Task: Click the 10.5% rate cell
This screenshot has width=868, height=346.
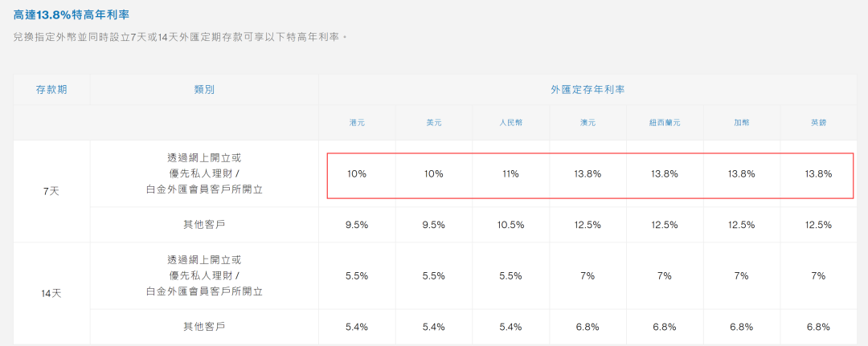Action: [x=511, y=225]
